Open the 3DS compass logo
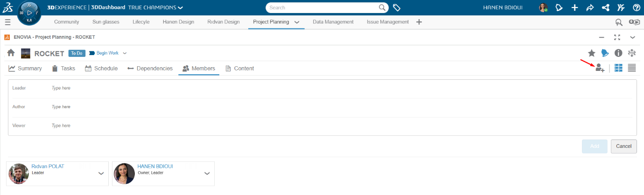This screenshot has width=644, height=195. 7,7
